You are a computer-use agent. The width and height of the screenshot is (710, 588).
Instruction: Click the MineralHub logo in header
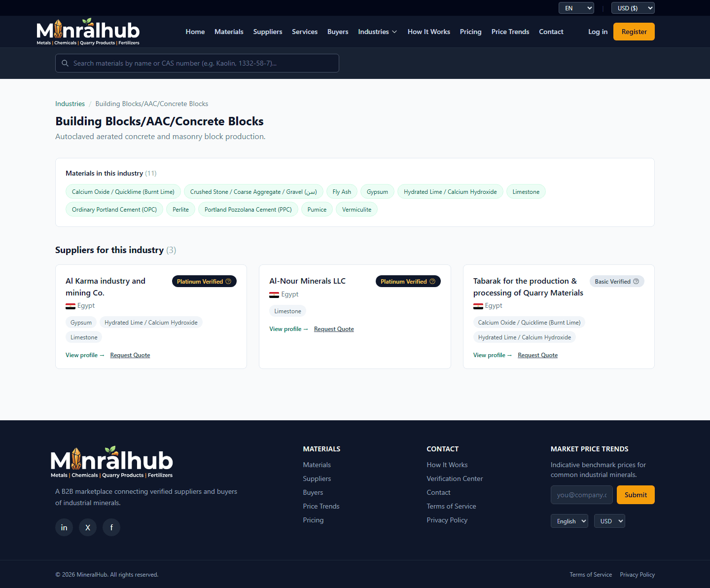click(88, 32)
